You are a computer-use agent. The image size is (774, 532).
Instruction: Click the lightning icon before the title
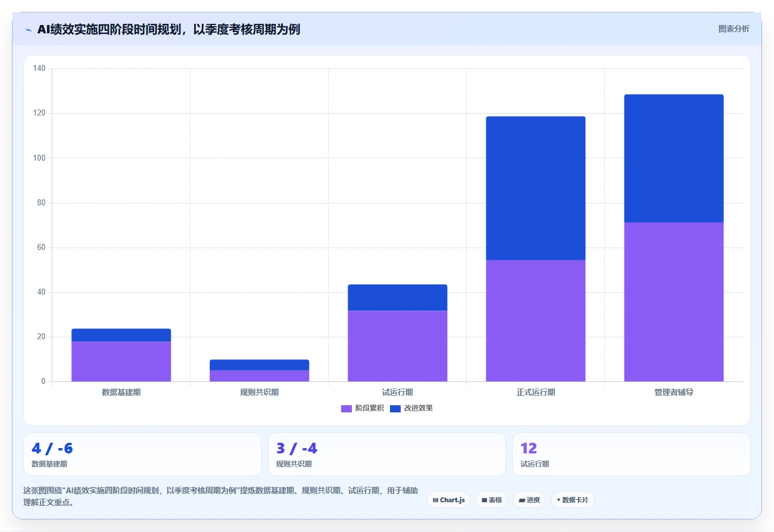[x=28, y=30]
